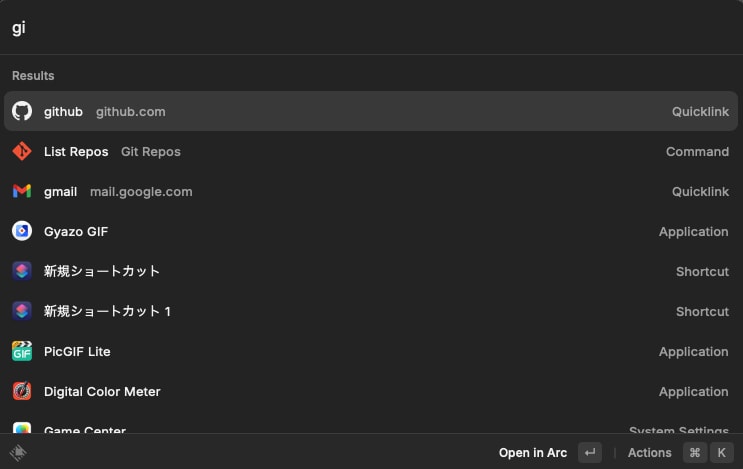The image size is (743, 469).
Task: Click the github.com subtitle text
Action: (131, 112)
